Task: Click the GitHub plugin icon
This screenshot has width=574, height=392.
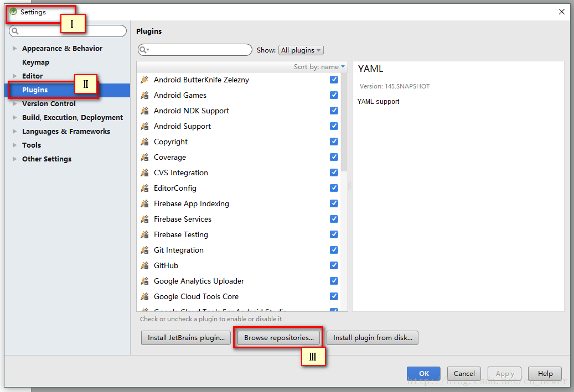Action: [144, 265]
